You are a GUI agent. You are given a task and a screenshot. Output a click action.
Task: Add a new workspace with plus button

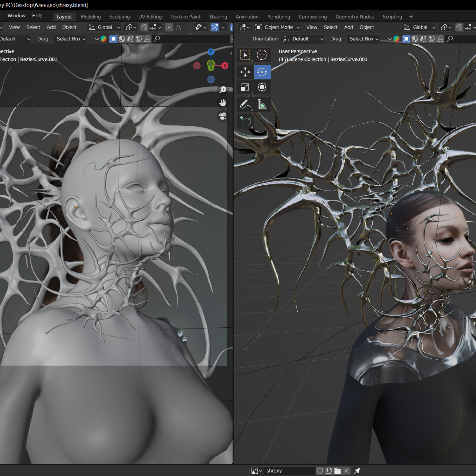coord(411,17)
